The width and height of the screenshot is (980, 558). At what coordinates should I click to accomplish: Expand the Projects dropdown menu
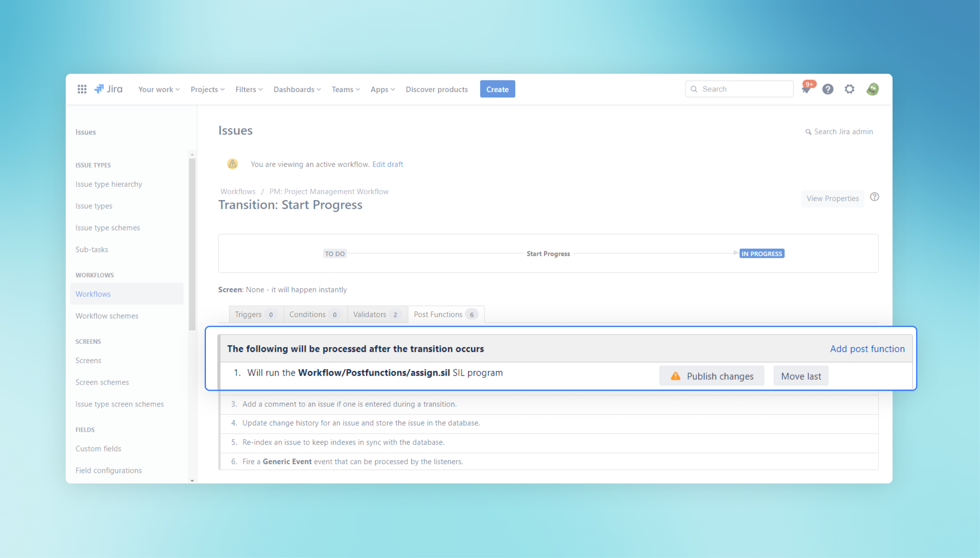[x=207, y=89]
